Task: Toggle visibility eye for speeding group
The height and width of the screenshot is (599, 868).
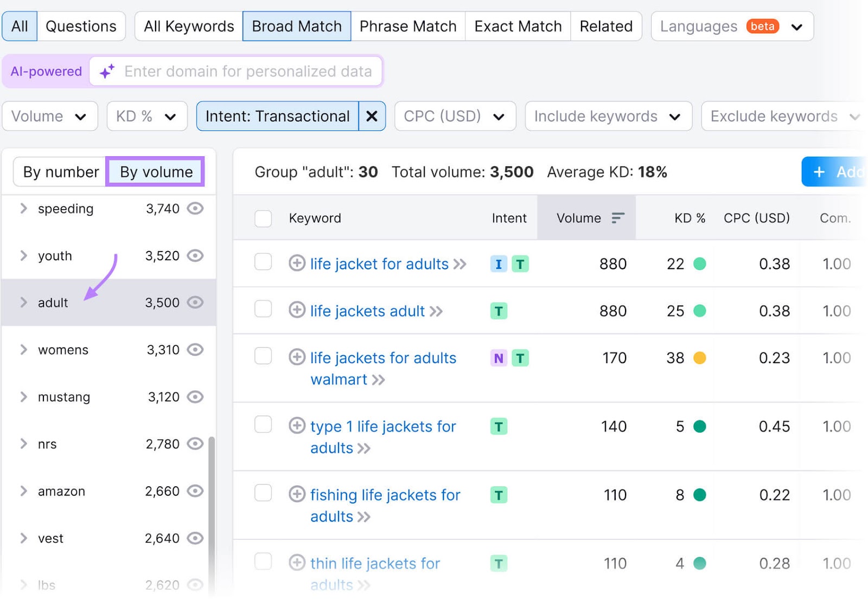Action: 195,208
